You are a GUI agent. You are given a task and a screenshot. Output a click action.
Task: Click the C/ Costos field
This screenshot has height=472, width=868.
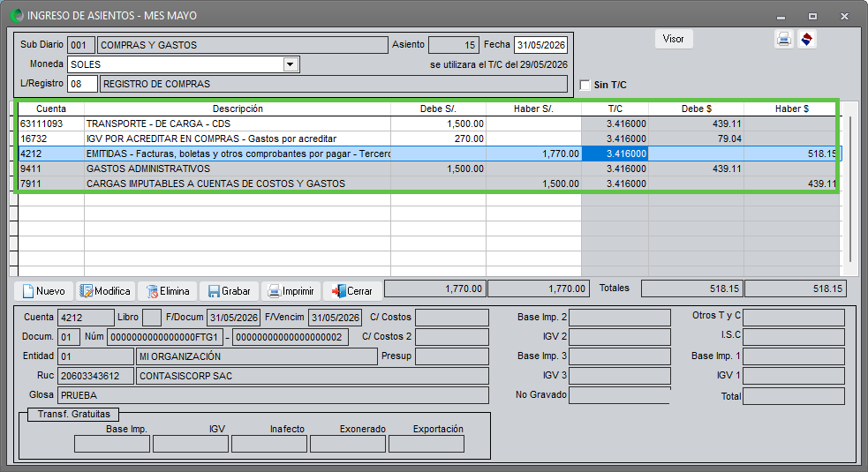click(452, 318)
